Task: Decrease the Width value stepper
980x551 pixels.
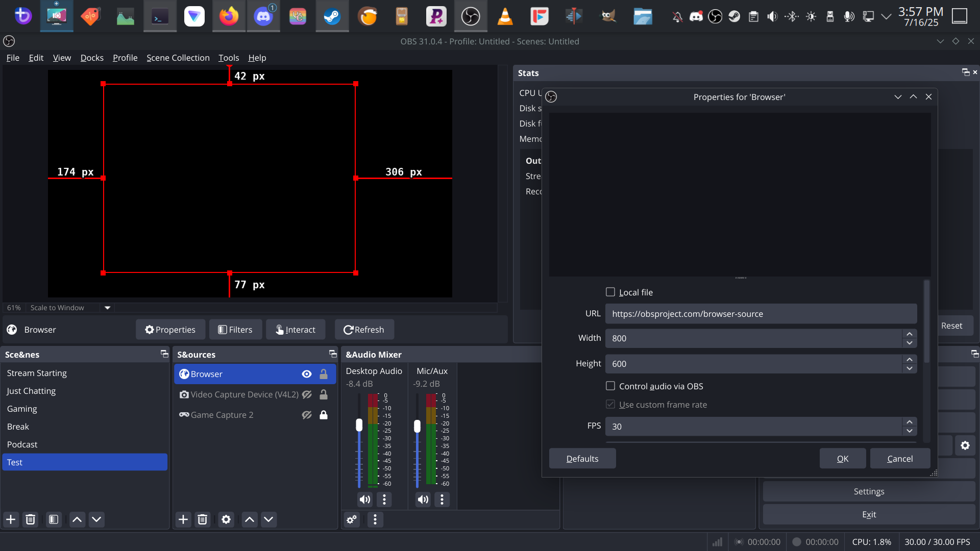Action: pyautogui.click(x=910, y=343)
